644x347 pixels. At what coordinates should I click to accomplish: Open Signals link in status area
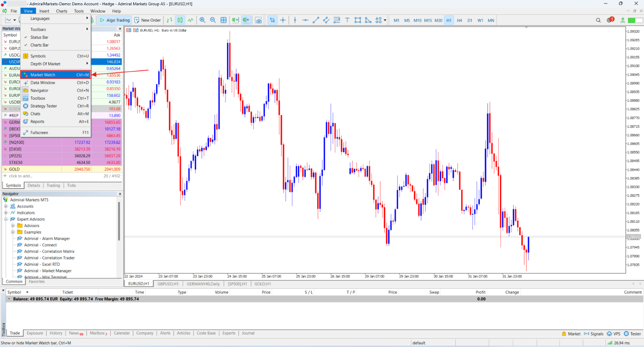click(x=594, y=334)
